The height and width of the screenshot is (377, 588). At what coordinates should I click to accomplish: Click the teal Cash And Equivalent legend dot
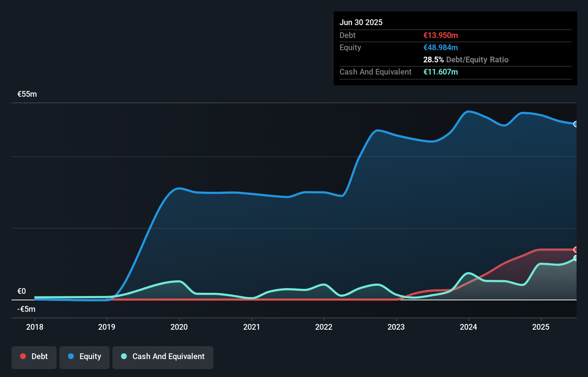tap(124, 356)
